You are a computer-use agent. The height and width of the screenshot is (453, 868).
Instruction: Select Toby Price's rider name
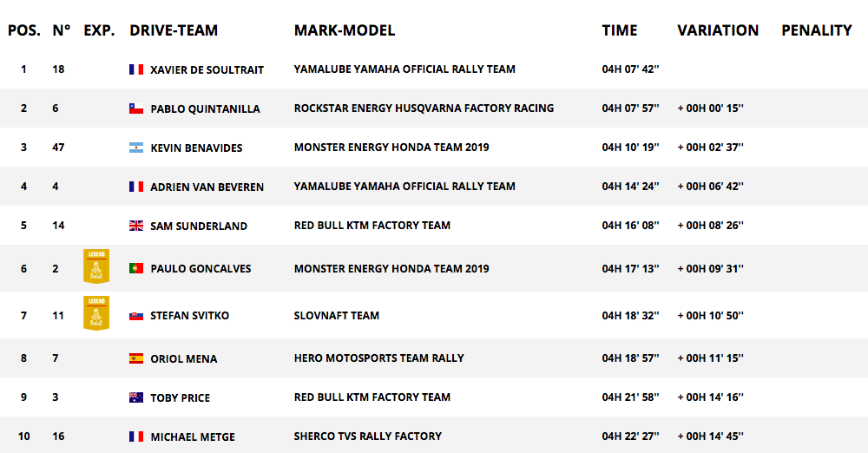pos(180,397)
